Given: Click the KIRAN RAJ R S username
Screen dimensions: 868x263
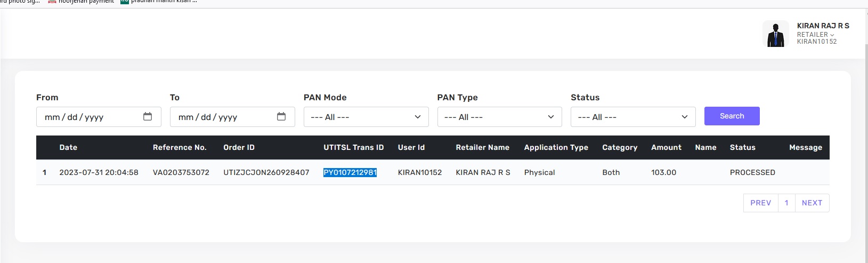Looking at the screenshot, I should [x=823, y=26].
